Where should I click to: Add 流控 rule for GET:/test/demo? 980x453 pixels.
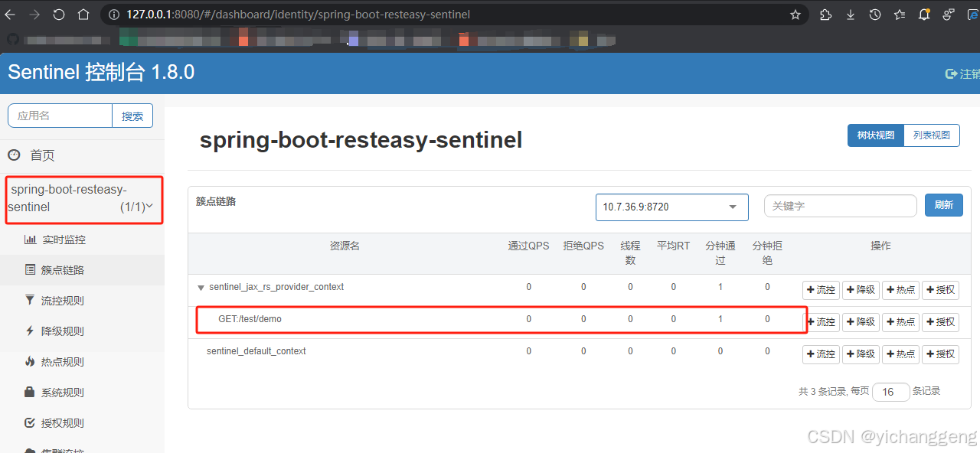click(x=821, y=322)
